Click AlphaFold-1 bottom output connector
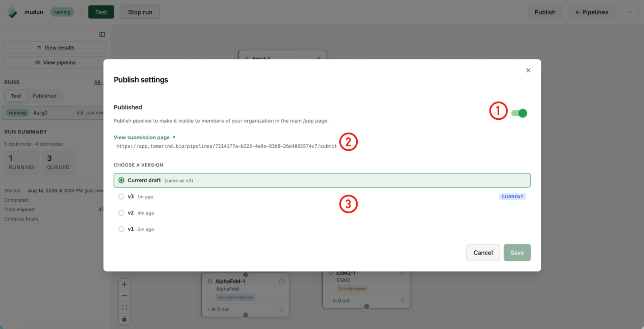The image size is (644, 329). click(246, 315)
